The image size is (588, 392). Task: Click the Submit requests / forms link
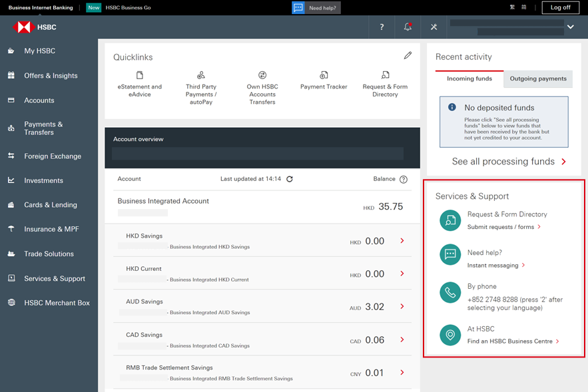[501, 227]
